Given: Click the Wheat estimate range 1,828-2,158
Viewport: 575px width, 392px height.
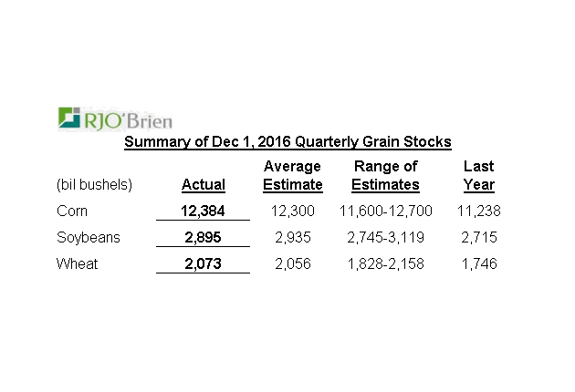Looking at the screenshot, I should point(385,264).
